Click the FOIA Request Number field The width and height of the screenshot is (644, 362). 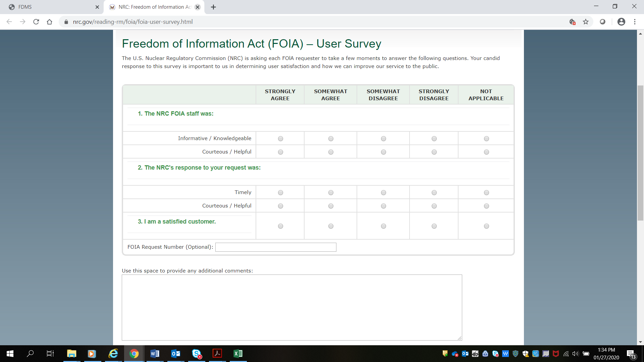[275, 247]
